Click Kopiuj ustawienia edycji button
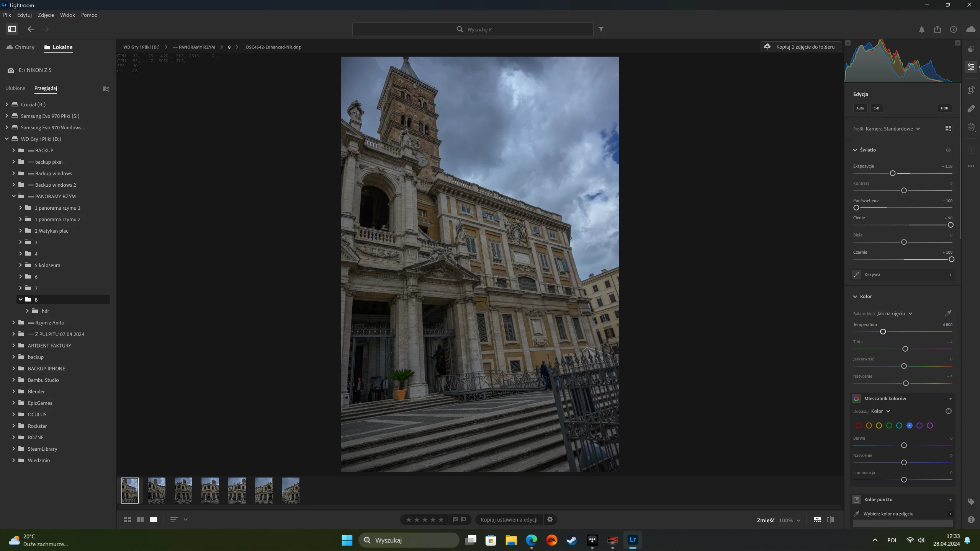The height and width of the screenshot is (551, 980). [x=509, y=520]
